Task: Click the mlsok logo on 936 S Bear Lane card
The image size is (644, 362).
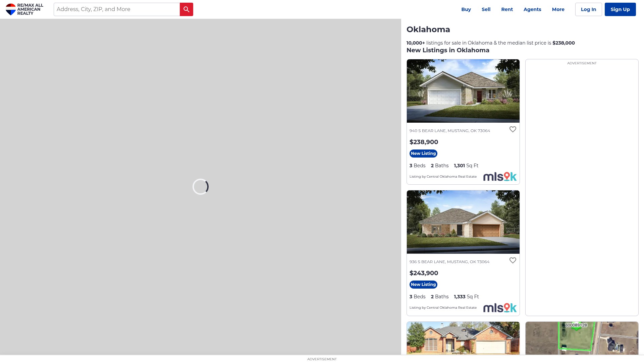Action: click(500, 308)
